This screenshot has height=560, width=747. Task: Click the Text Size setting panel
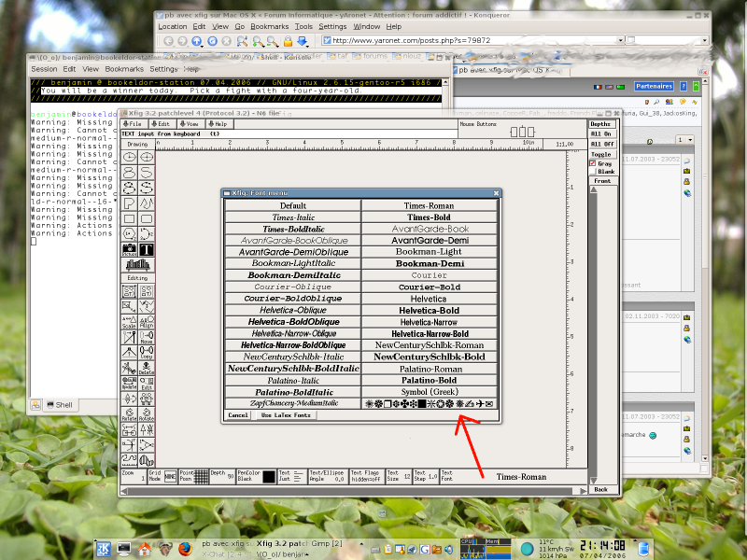(399, 476)
